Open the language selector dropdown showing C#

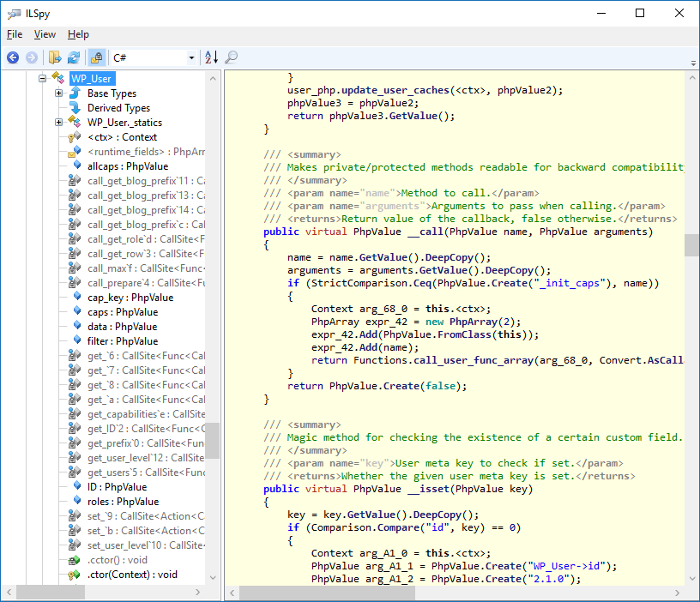pyautogui.click(x=192, y=57)
